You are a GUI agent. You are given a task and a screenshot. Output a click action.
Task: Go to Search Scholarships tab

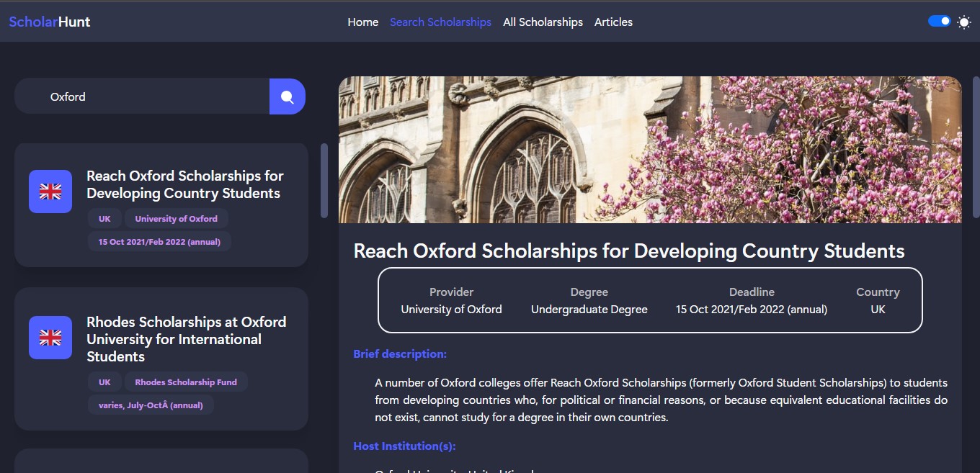[440, 22]
